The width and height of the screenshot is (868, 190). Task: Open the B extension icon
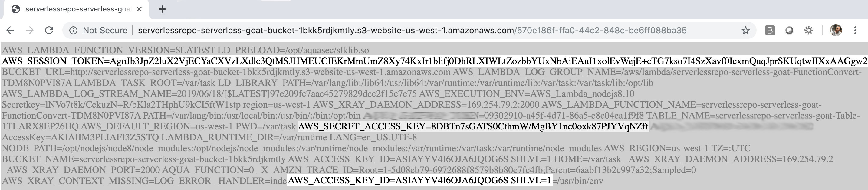tap(770, 30)
